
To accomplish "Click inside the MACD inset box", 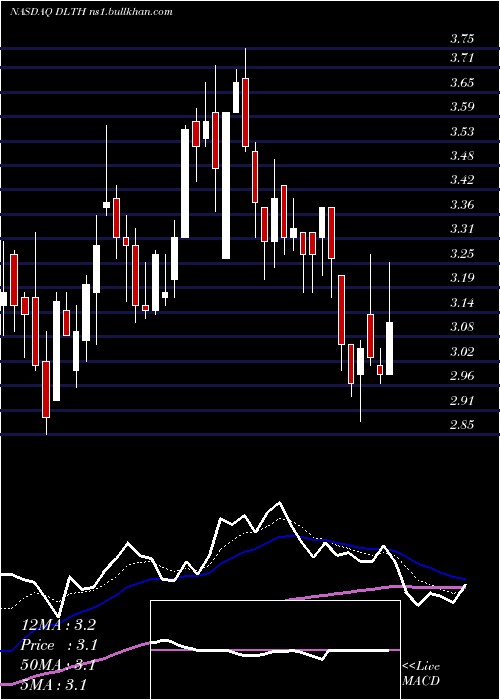I will pos(275,650).
